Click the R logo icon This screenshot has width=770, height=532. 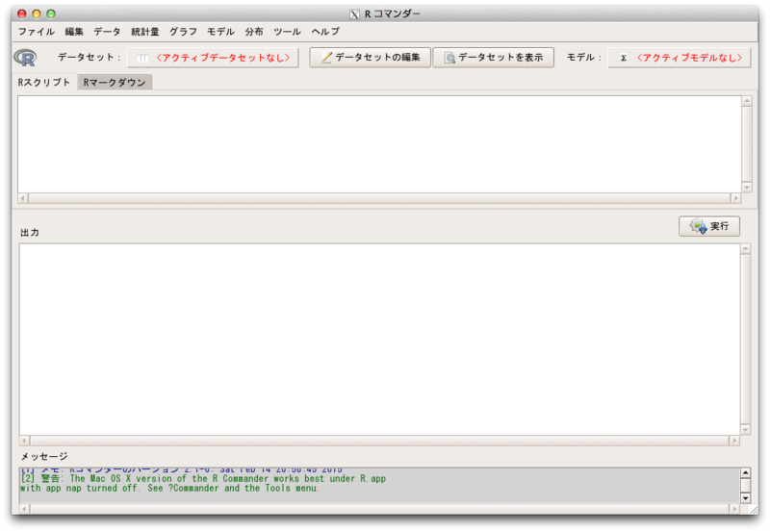25,58
